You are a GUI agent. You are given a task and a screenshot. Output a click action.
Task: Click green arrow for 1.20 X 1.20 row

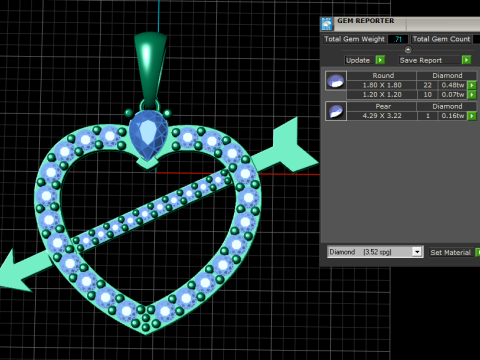click(472, 95)
